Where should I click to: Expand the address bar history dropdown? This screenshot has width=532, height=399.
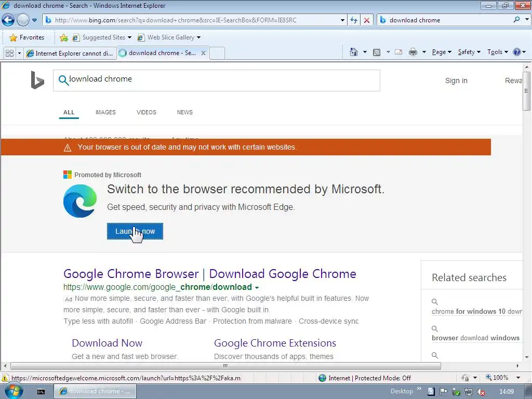342,20
